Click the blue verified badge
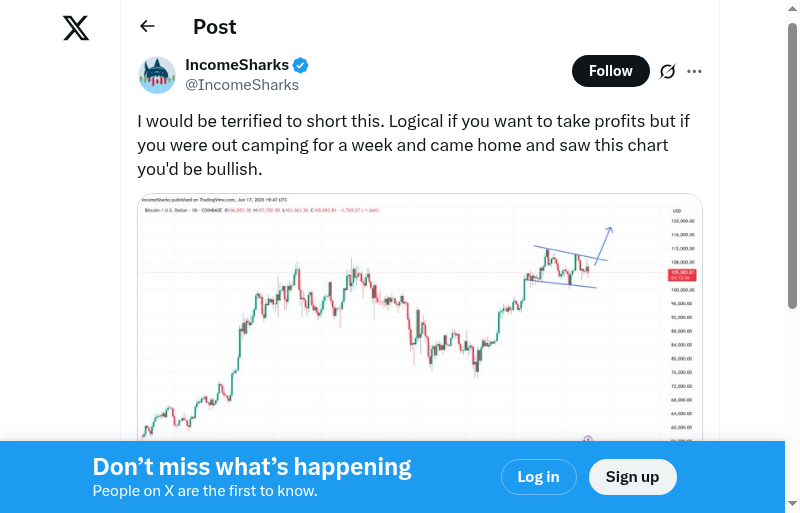 (x=300, y=66)
